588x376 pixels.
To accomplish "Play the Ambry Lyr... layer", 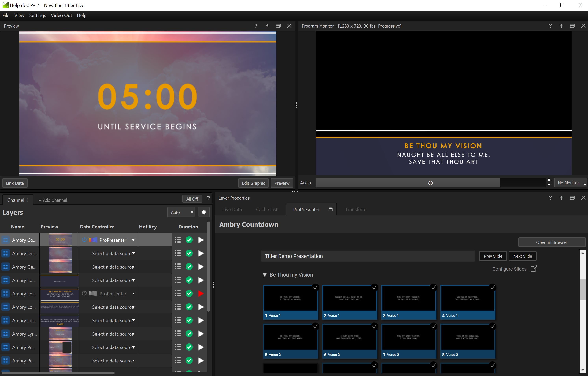I will [201, 334].
